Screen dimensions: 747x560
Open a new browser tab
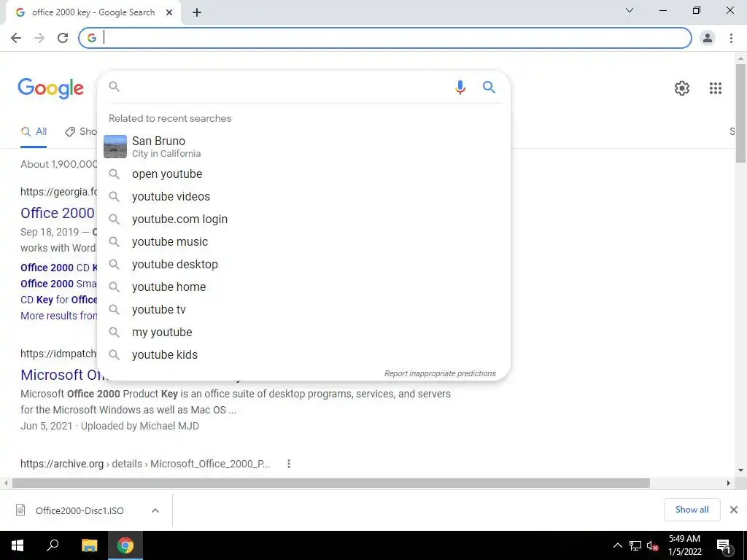pyautogui.click(x=197, y=13)
